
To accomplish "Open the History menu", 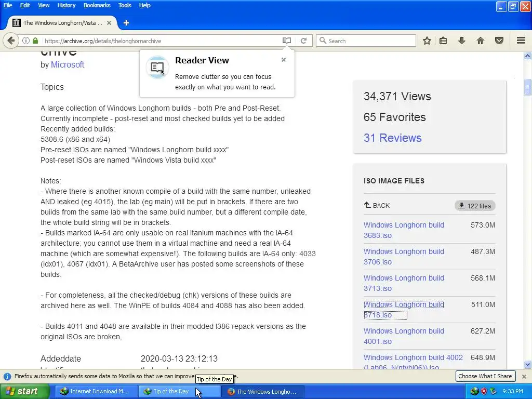I will [66, 5].
